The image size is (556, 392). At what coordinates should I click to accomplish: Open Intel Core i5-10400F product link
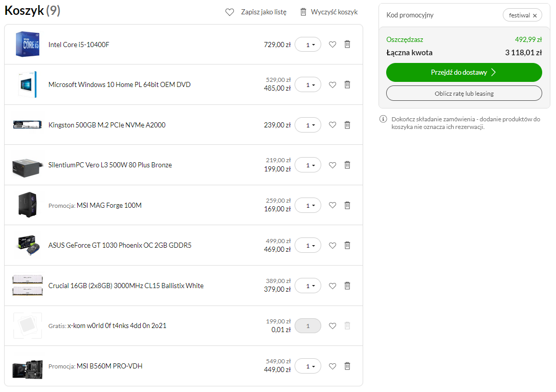click(x=79, y=45)
